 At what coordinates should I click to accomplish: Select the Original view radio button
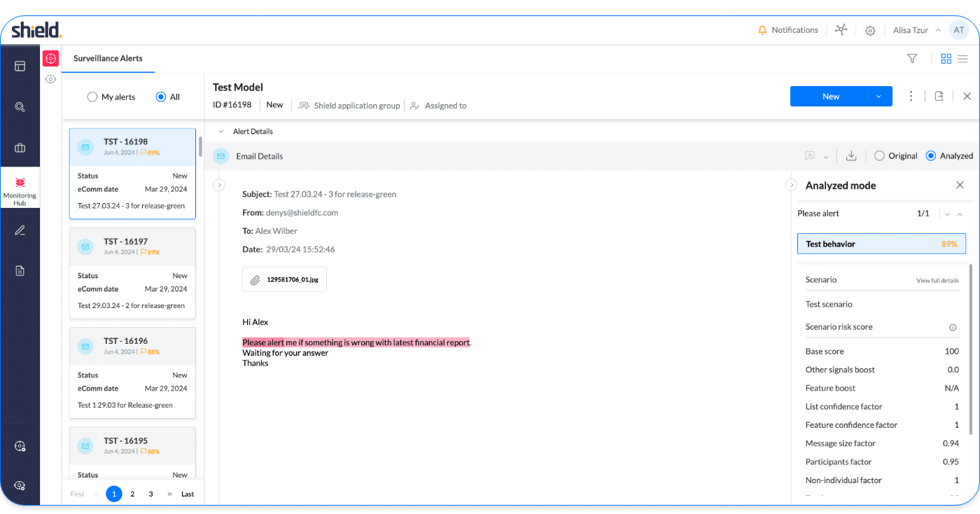[879, 156]
